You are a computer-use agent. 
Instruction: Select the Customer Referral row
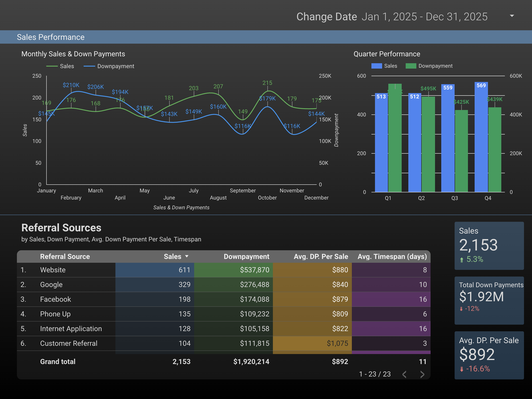tap(69, 343)
